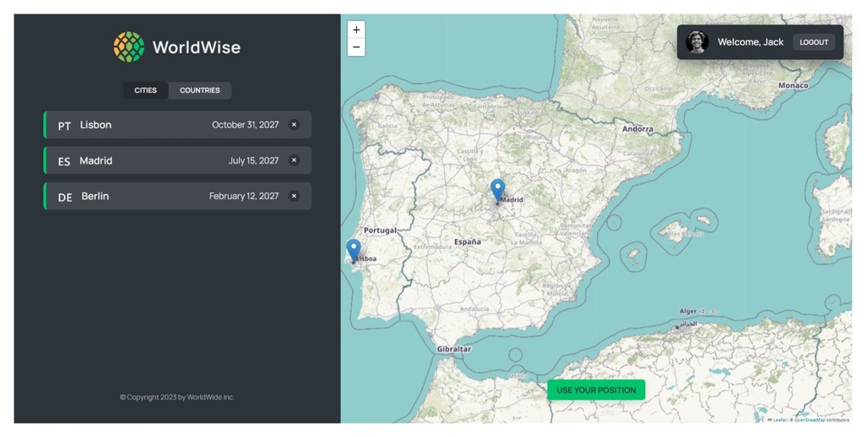Click the España label on map

[468, 241]
